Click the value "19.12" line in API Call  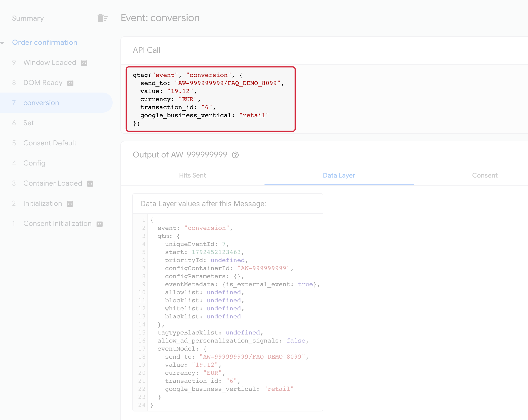tap(168, 91)
